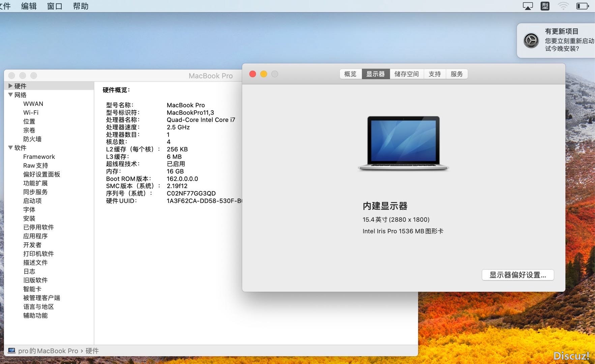Click the Quad-Core Intel Core i7 value
Viewport: 595px width, 364px height.
coord(201,120)
